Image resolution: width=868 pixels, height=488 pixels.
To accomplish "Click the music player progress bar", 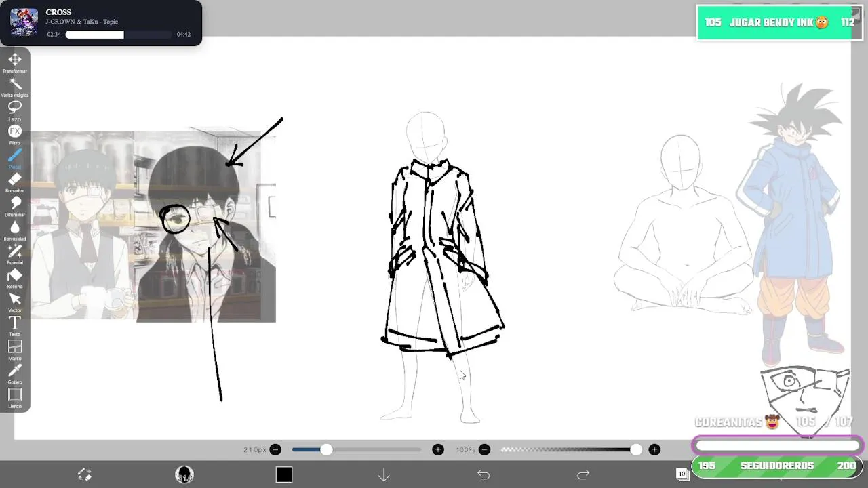I will (119, 35).
